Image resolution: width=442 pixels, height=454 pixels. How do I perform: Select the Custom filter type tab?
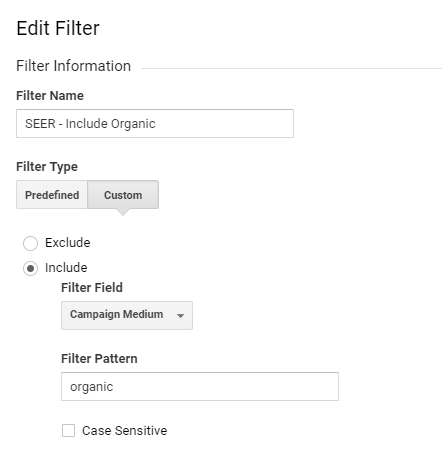[123, 195]
